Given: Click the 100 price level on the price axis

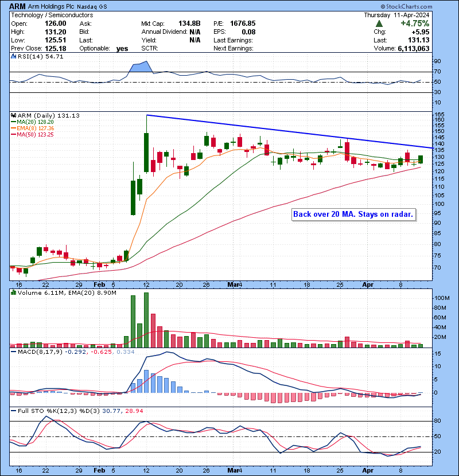Looking at the screenshot, I should [x=439, y=204].
